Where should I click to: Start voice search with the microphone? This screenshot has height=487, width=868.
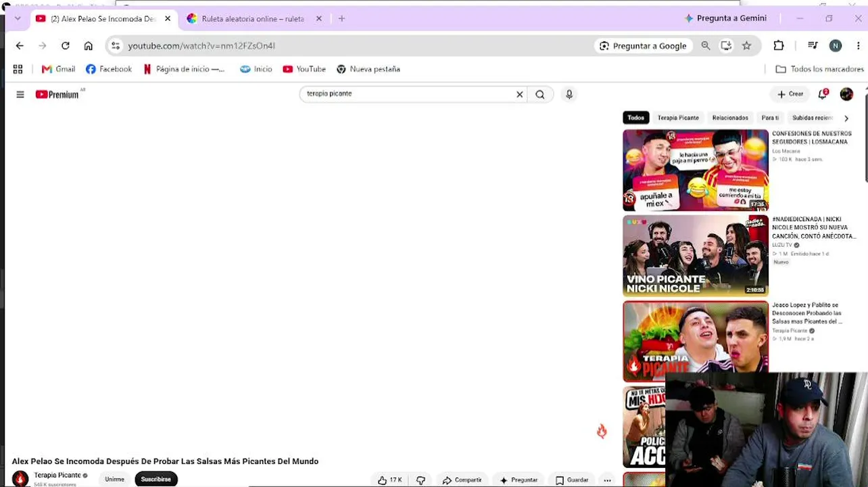(569, 94)
